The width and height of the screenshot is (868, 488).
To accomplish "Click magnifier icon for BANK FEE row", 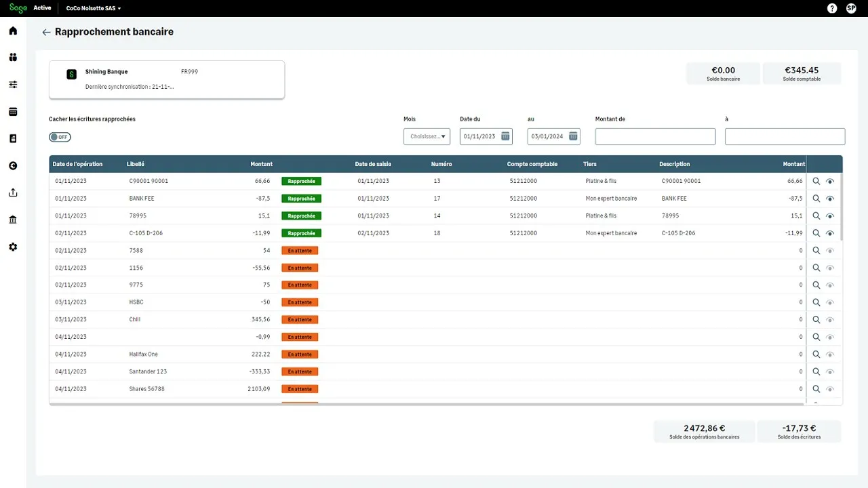I will click(816, 199).
